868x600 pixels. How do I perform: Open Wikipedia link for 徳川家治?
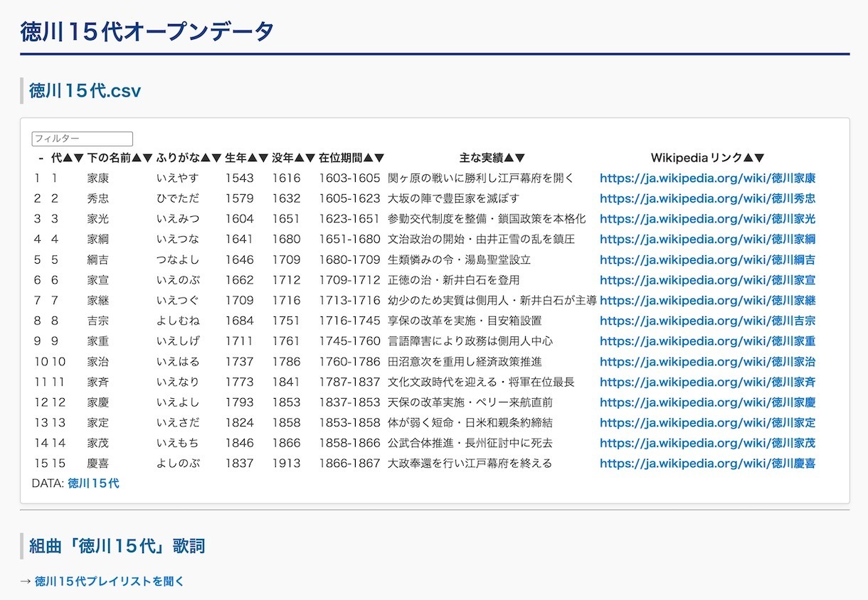pos(708,362)
